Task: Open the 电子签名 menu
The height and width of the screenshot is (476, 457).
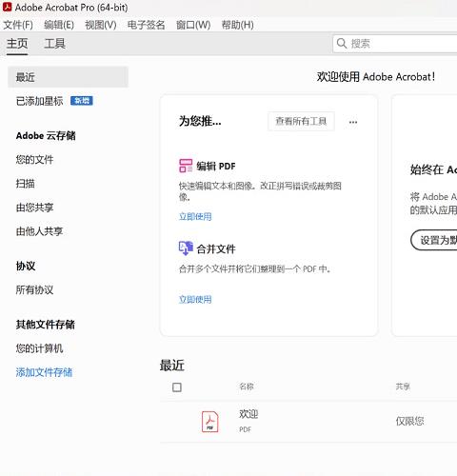Action: click(x=146, y=25)
